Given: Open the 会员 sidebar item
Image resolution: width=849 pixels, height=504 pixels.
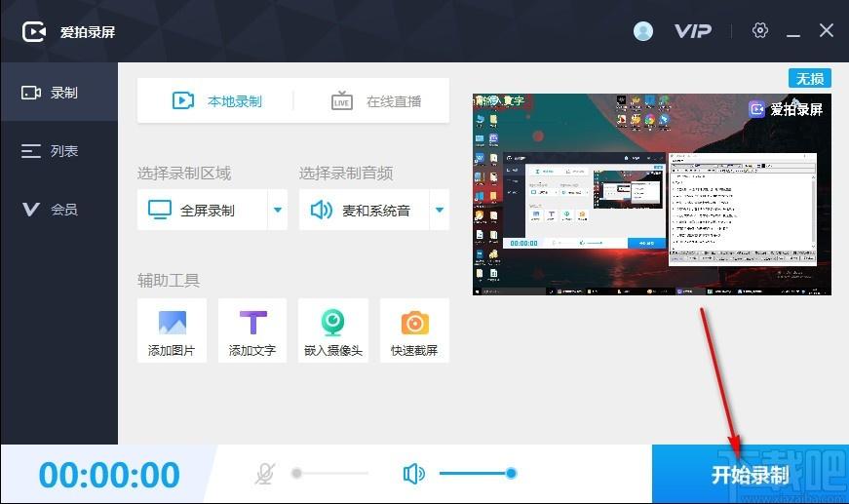Looking at the screenshot, I should pos(59,209).
